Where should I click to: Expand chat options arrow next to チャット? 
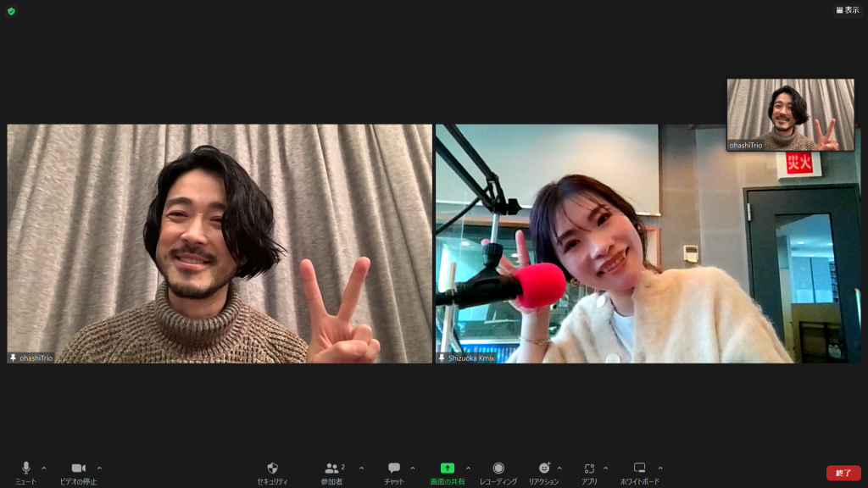click(413, 468)
